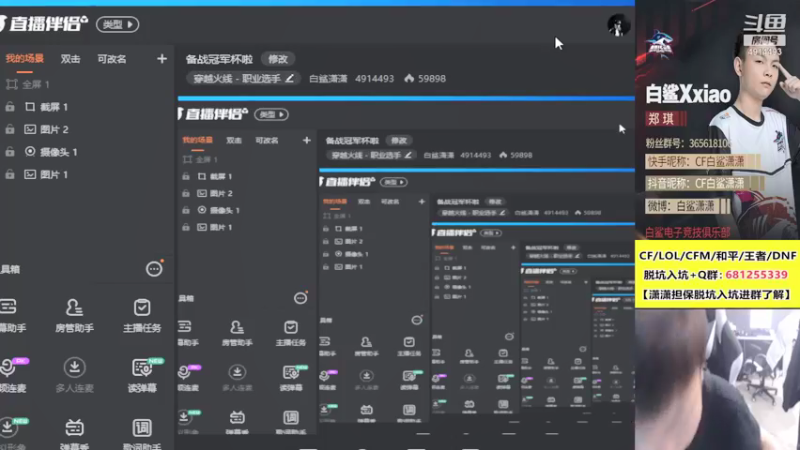Click 修改 in the first nested preview
800x450 pixels.
click(x=399, y=140)
